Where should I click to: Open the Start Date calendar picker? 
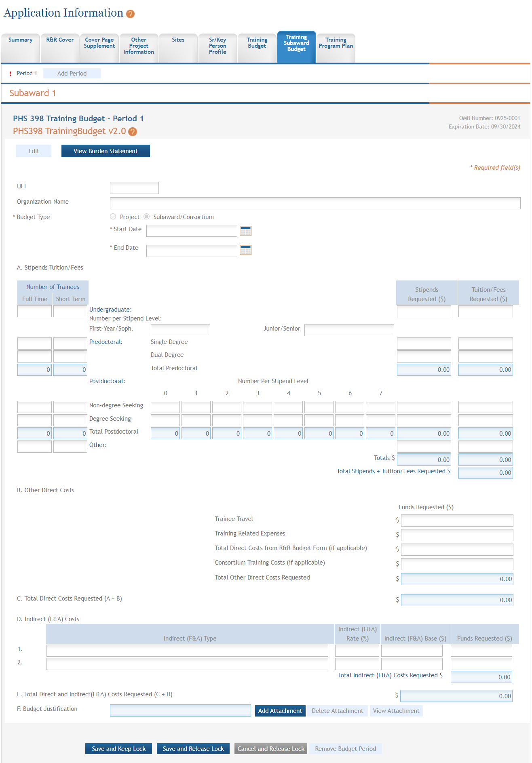245,231
